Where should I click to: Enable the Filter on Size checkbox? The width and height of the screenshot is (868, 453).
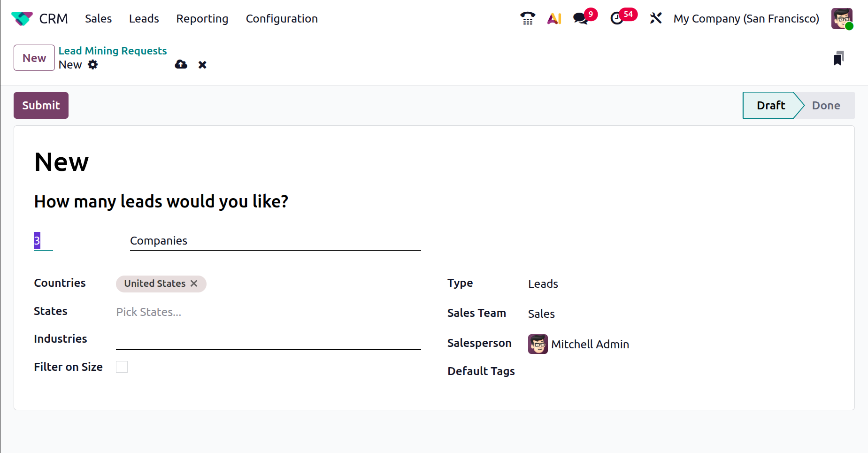click(x=122, y=367)
